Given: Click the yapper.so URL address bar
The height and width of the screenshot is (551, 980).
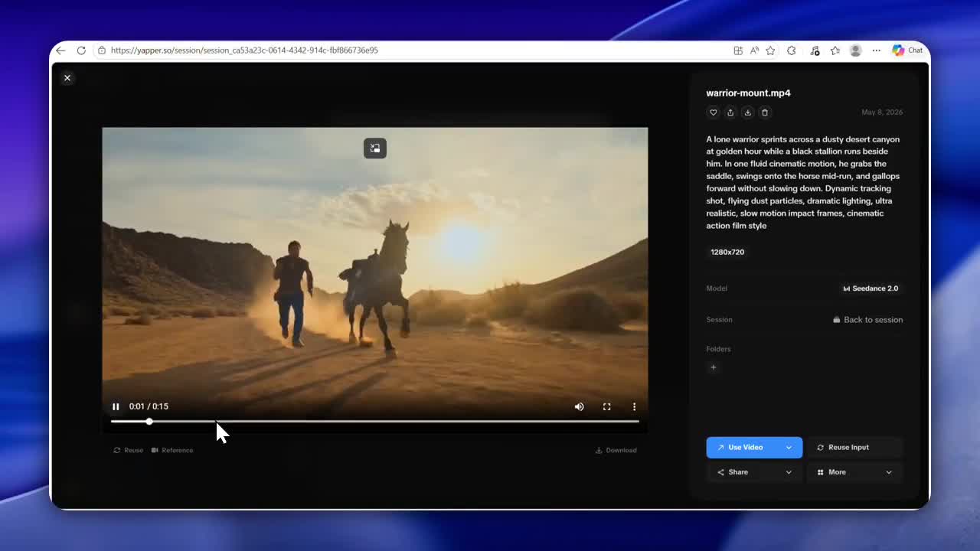Looking at the screenshot, I should click(244, 51).
